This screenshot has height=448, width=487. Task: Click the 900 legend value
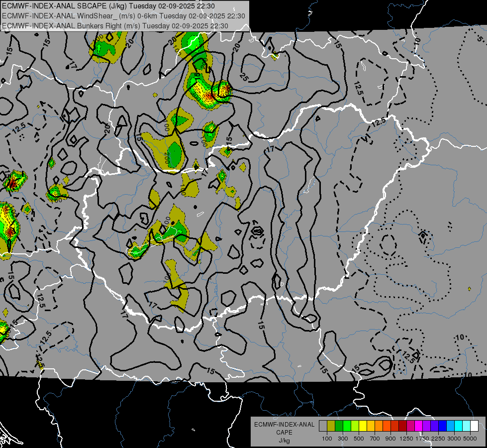[x=390, y=439]
